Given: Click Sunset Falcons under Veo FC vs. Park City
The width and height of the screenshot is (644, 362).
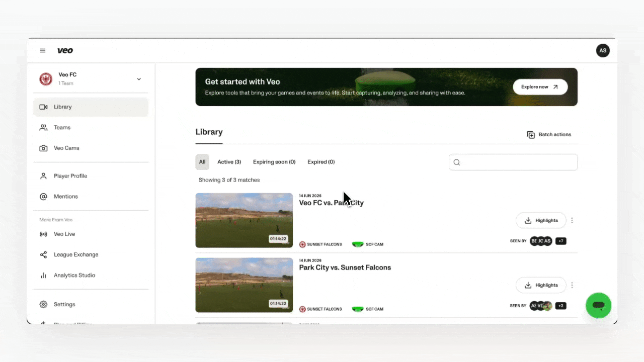Looking at the screenshot, I should (x=320, y=244).
